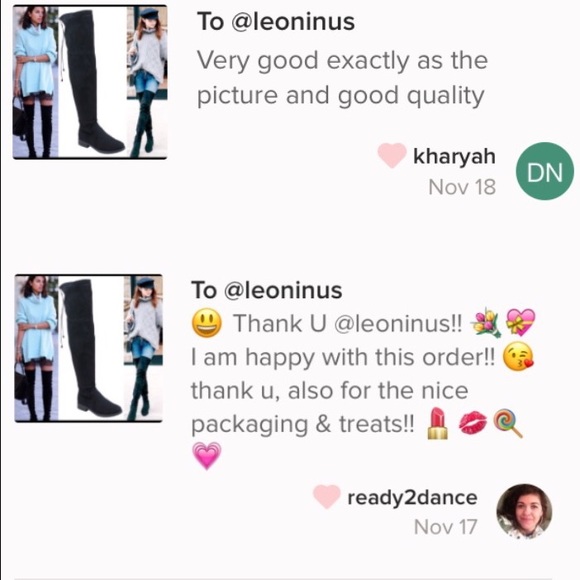Click the pink growing heart emoji
The image size is (580, 580).
point(207,455)
